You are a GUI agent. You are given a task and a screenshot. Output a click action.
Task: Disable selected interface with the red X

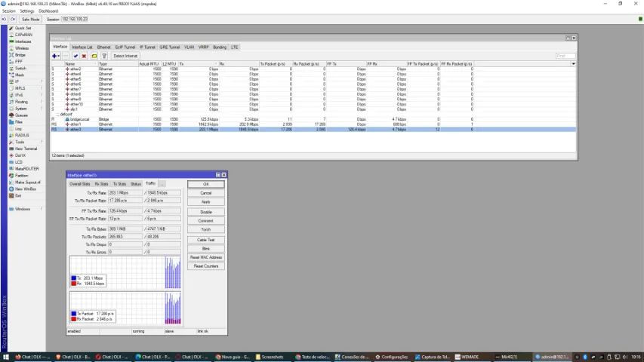click(x=84, y=56)
